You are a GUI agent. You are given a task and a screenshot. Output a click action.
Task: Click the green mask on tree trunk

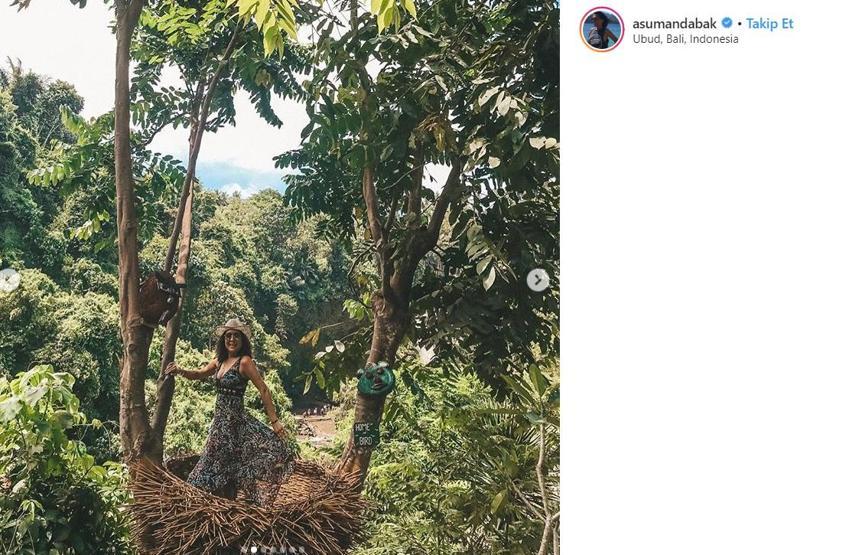[x=375, y=380]
